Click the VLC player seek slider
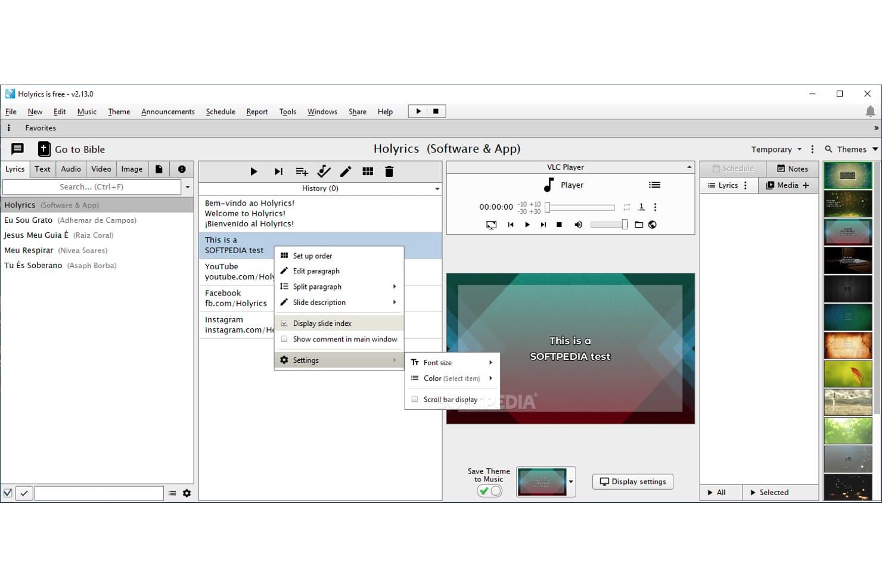Viewport: 882px width, 588px height. click(x=580, y=207)
